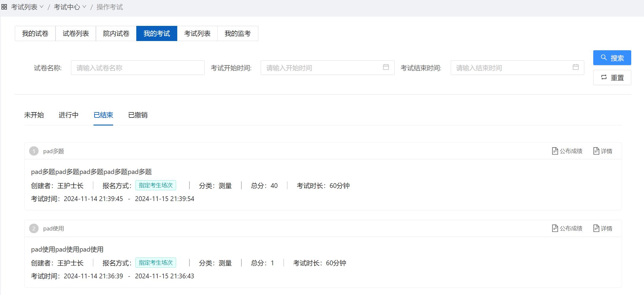644x295 pixels.
Task: Click the calendar icon in 考试开始时间 field
Action: [x=386, y=67]
